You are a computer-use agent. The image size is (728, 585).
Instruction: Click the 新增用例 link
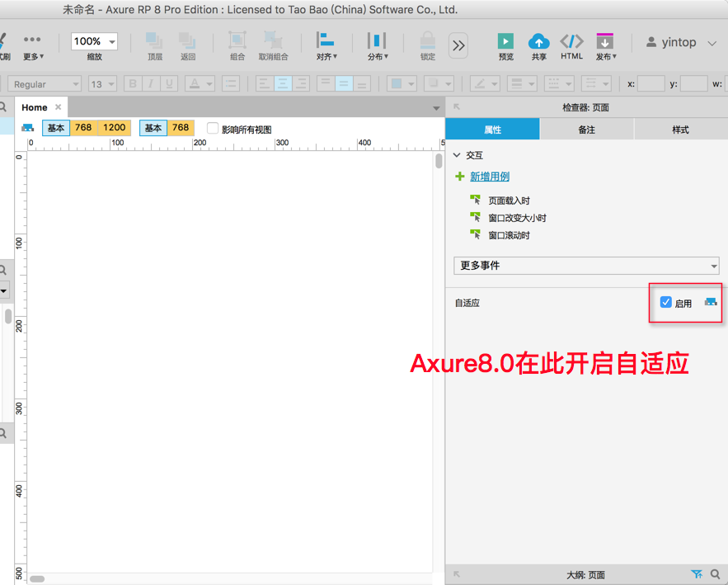pos(490,177)
